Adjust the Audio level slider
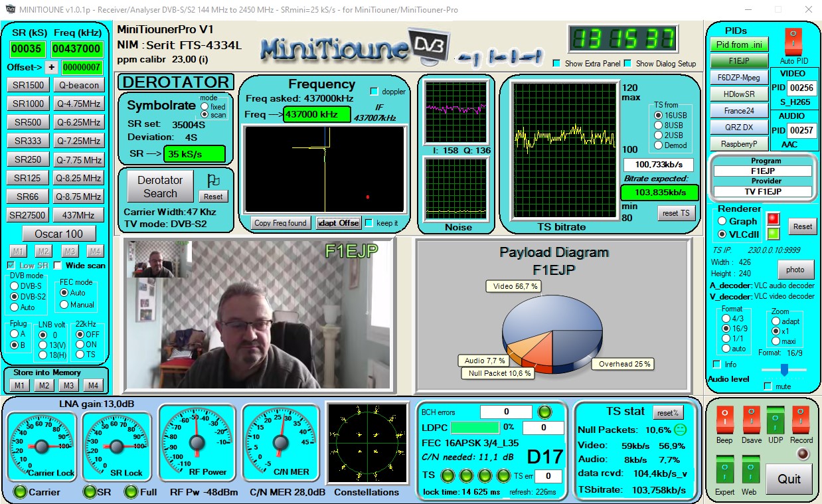The width and height of the screenshot is (822, 504). (784, 370)
